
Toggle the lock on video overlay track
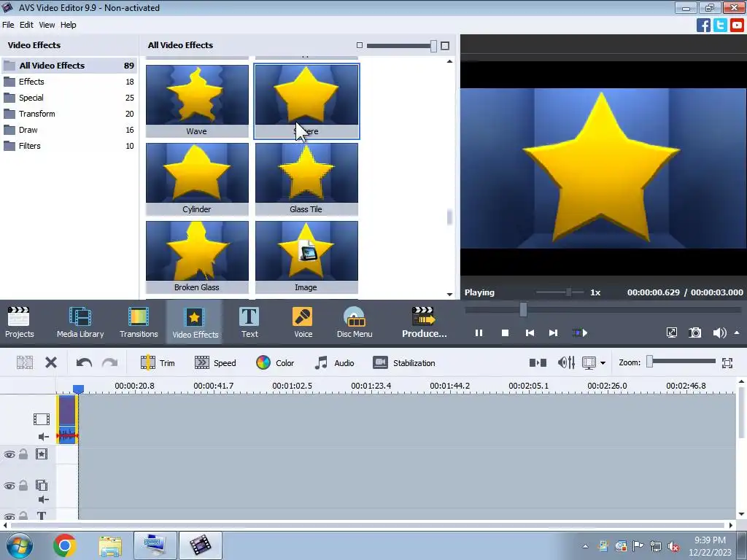(23, 485)
